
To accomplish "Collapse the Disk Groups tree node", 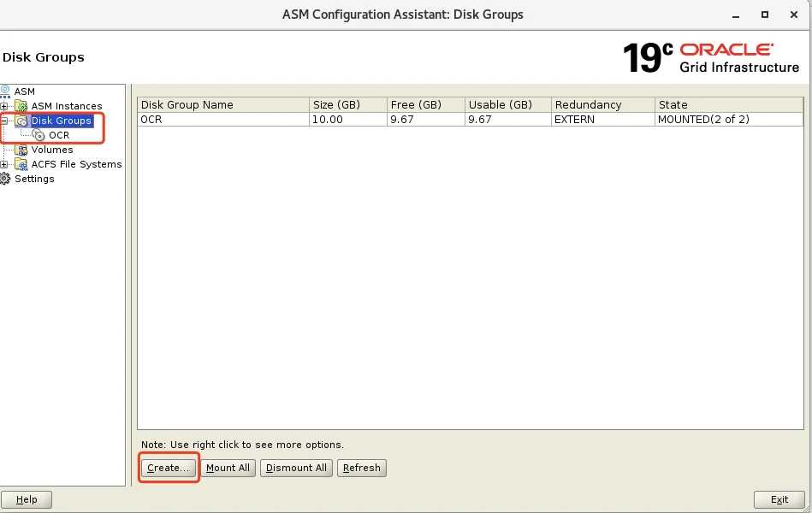I will (4, 121).
